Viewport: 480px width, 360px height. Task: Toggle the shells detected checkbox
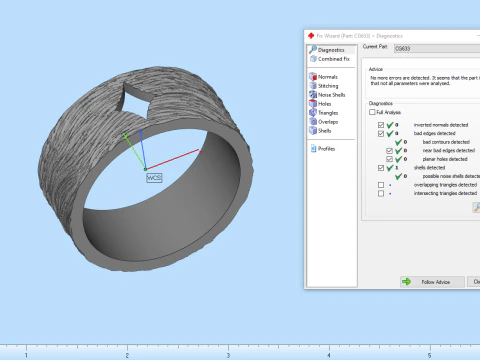coord(381,168)
